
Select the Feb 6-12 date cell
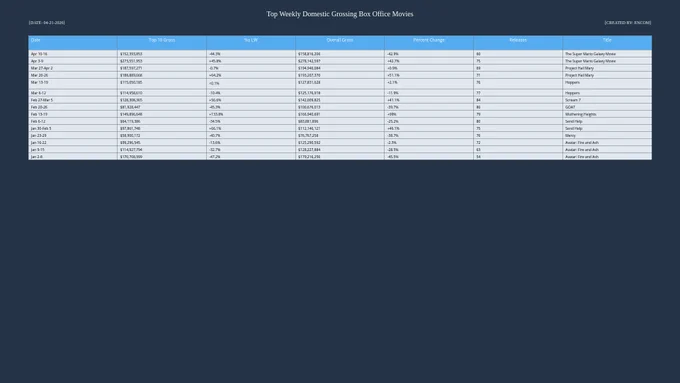(73, 121)
